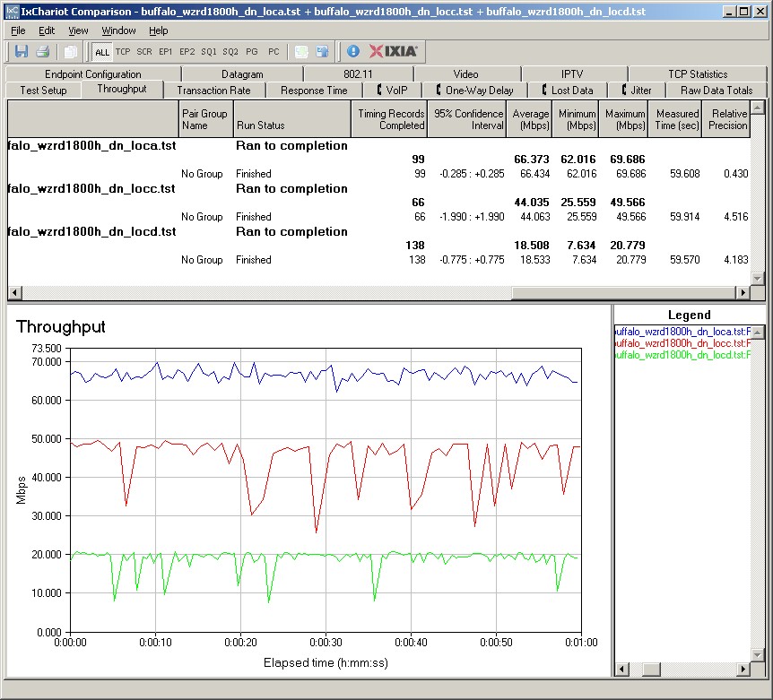Image resolution: width=773 pixels, height=700 pixels.
Task: Open the File menu
Action: [x=18, y=30]
